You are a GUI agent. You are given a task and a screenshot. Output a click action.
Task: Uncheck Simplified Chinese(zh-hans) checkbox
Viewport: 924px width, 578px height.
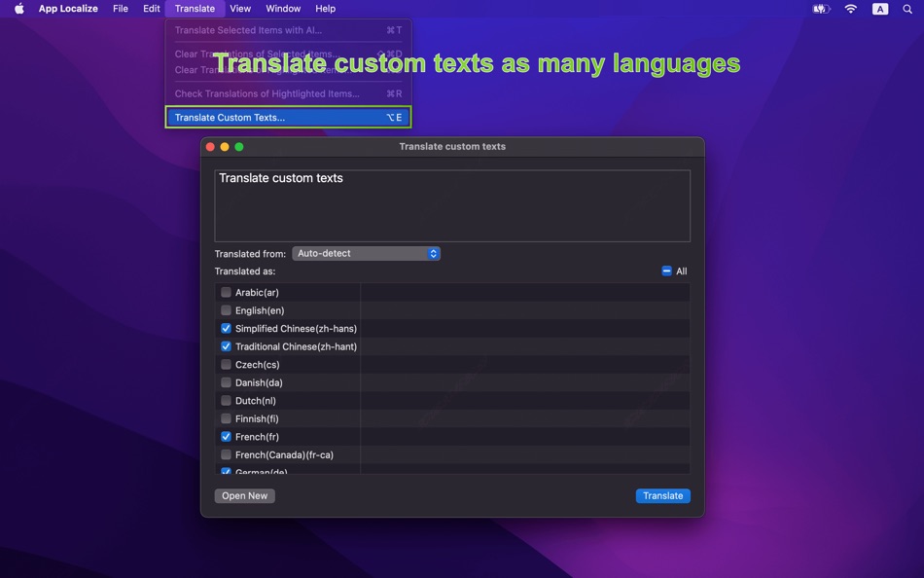coord(226,328)
